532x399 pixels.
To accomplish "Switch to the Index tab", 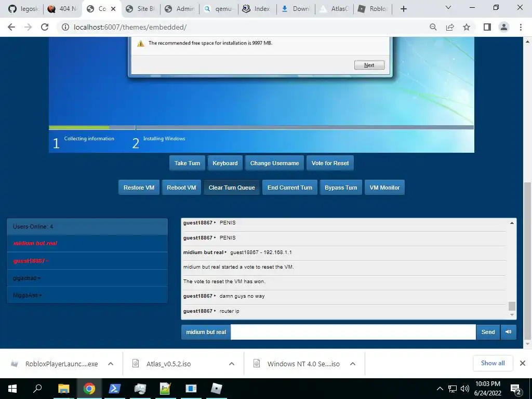I will coord(257,9).
